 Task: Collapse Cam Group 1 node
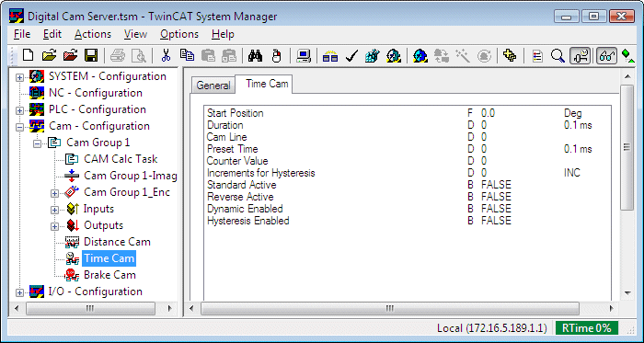38,143
